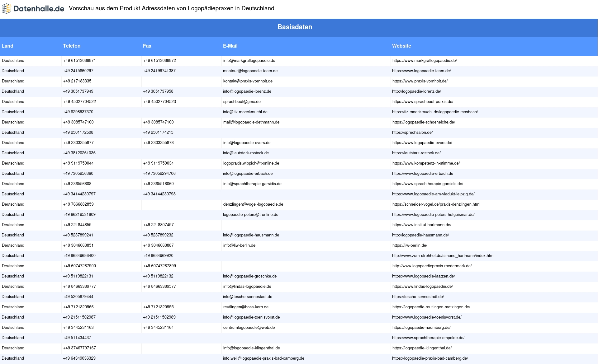Open website https://liw-berlin.de/
The image size is (598, 364).
point(410,245)
